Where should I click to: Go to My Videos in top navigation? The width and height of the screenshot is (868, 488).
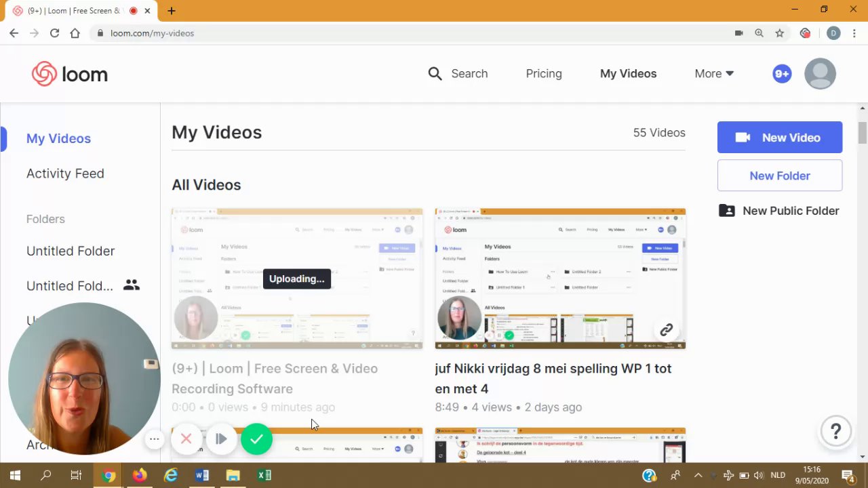628,74
